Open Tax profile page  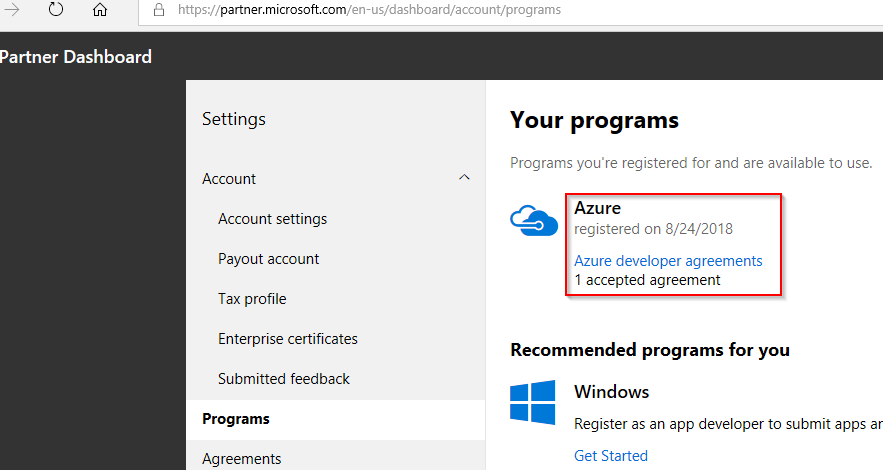pyautogui.click(x=252, y=299)
